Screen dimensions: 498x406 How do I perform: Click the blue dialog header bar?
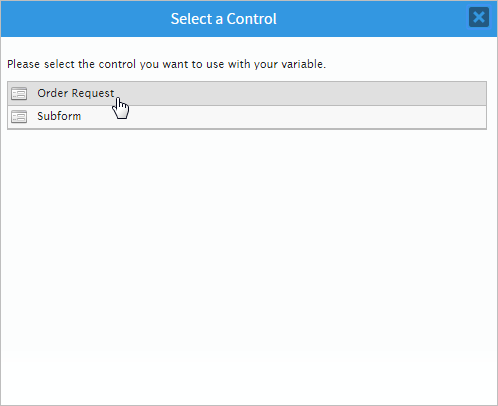click(249, 19)
